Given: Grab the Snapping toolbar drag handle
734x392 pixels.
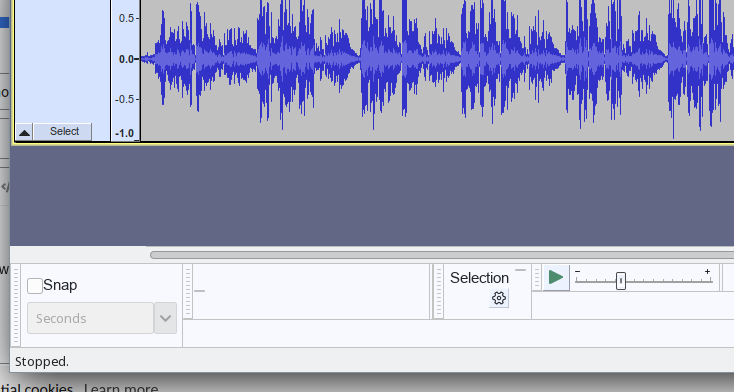Looking at the screenshot, I should click(x=15, y=305).
